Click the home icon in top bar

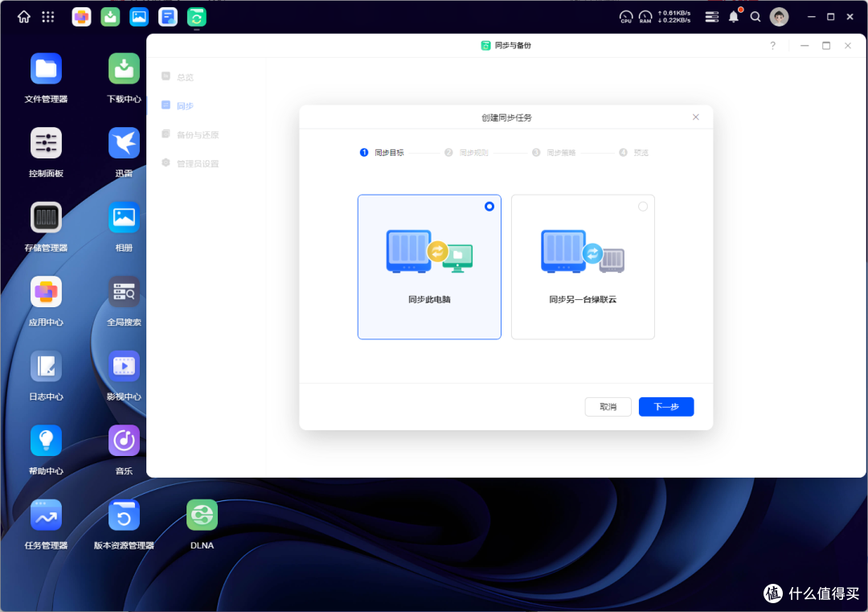[24, 17]
